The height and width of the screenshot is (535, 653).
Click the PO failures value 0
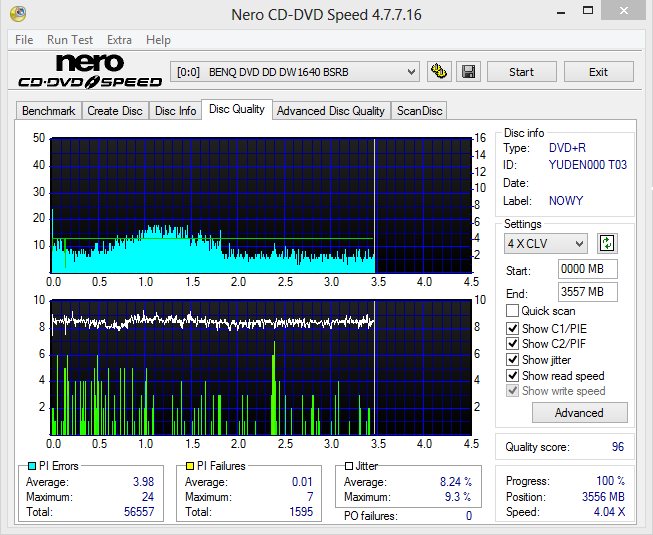[469, 516]
